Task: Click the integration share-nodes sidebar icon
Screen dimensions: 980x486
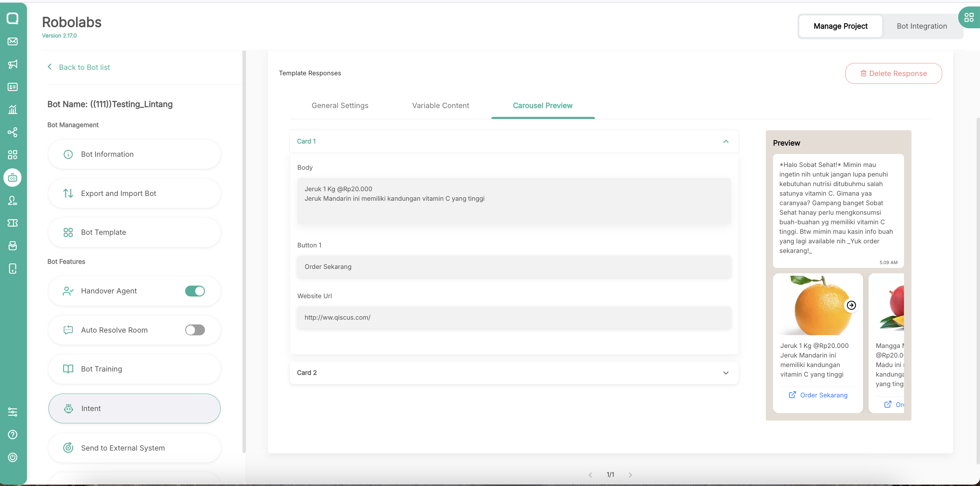Action: [x=13, y=132]
